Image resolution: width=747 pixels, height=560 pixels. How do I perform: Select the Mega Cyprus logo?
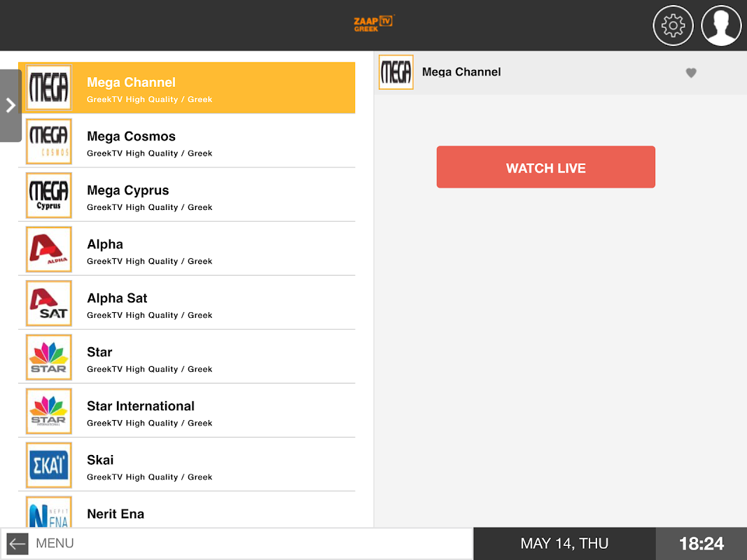49,195
